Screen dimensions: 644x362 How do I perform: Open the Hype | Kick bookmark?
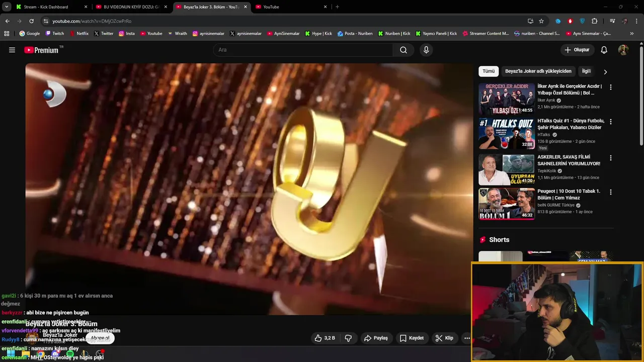pos(318,34)
